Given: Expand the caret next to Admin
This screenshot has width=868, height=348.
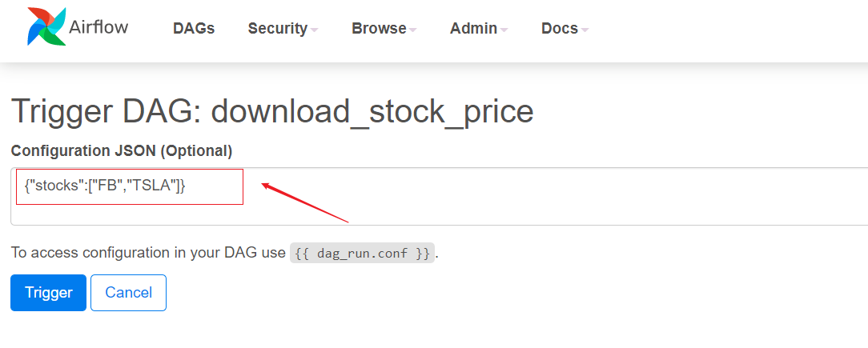Looking at the screenshot, I should pos(504,30).
